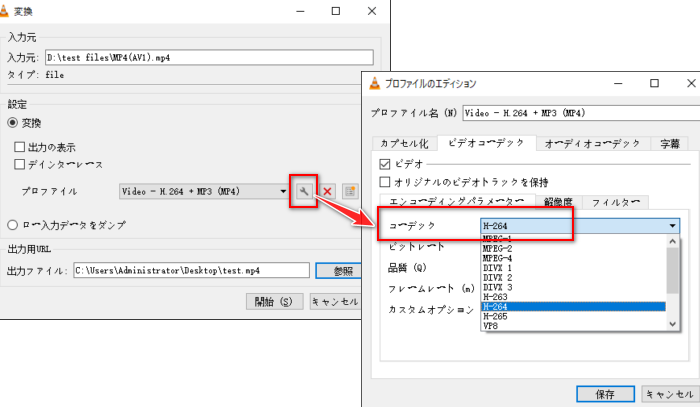Select H-263 in codec list

point(573,297)
